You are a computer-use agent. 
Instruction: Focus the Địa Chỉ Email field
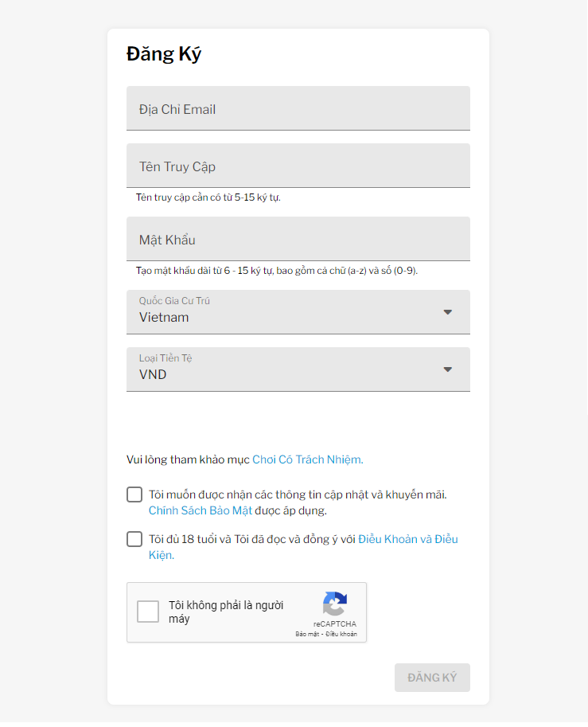pyautogui.click(x=298, y=108)
